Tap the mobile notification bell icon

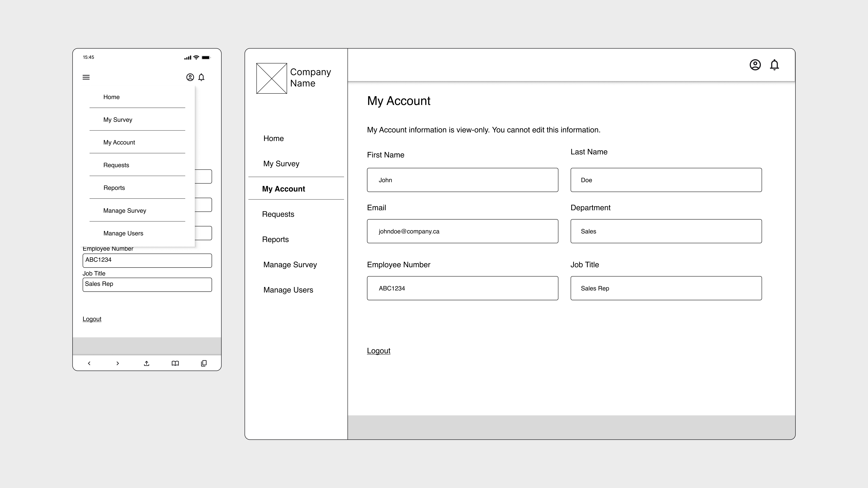point(201,77)
